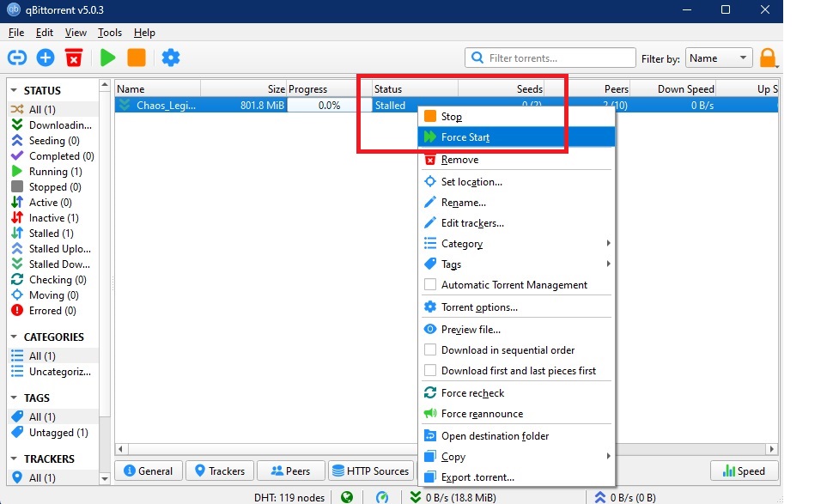
Task: Collapse the CATEGORIES section
Action: tap(14, 337)
